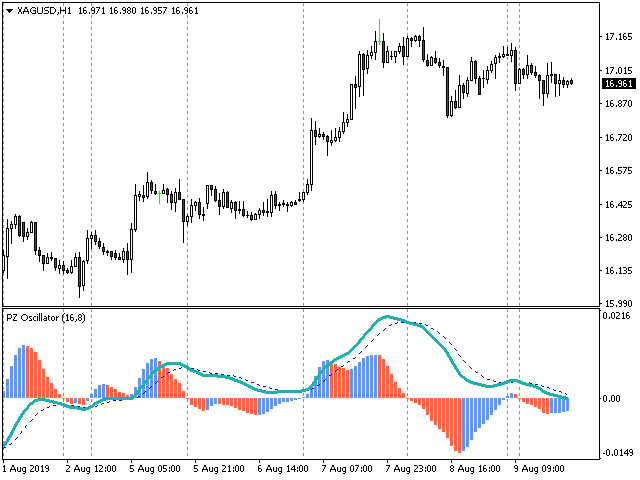The height and width of the screenshot is (480, 640).
Task: Click the 15.990 price axis label
Action: point(618,304)
